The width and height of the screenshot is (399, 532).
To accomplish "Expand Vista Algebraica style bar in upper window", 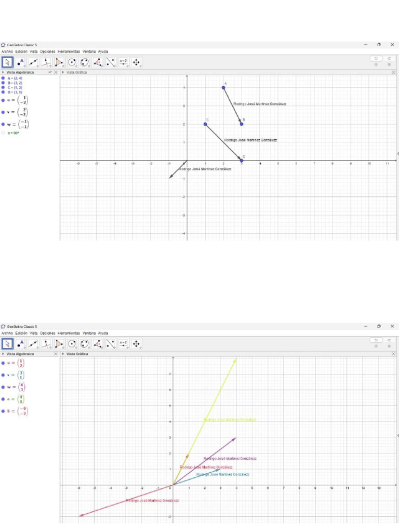I will point(3,72).
